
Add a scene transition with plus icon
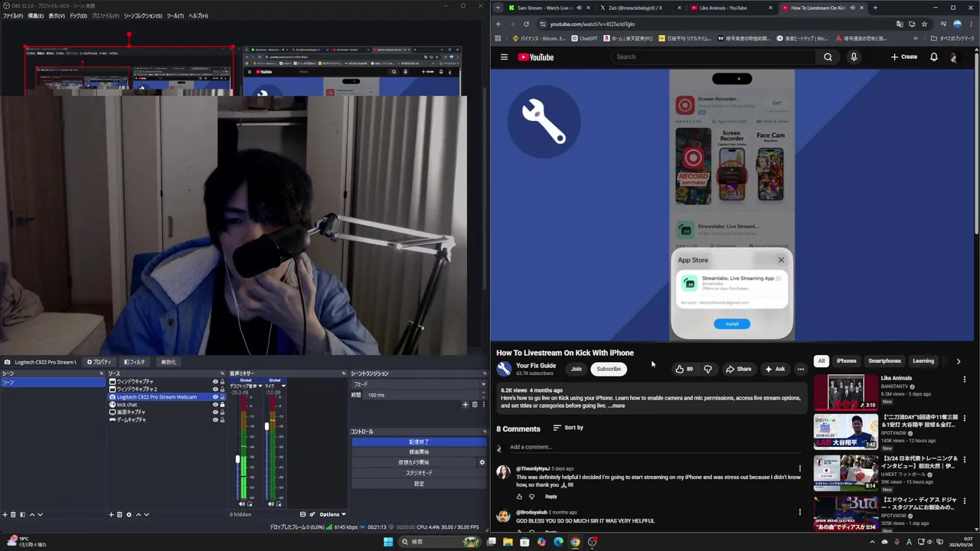pos(465,404)
